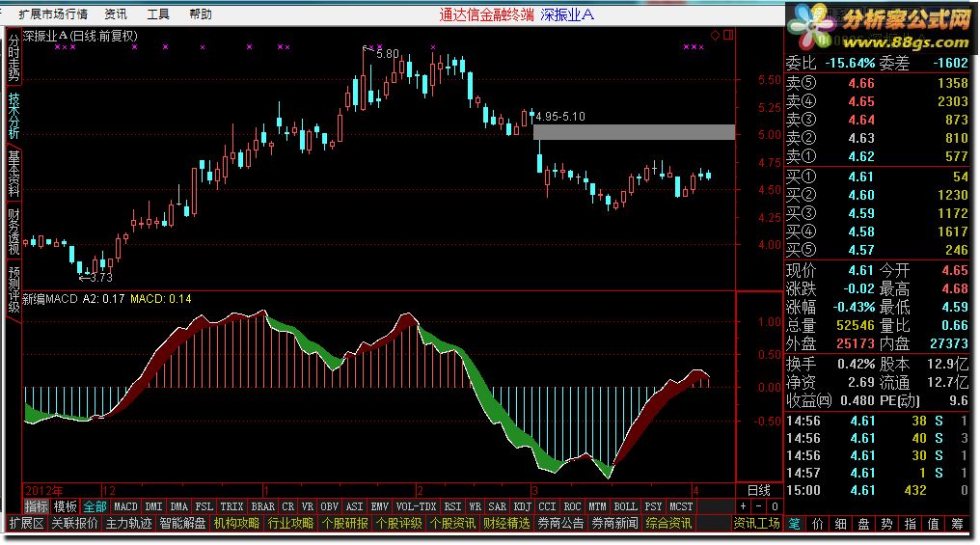Screen dimensions: 980x545
Task: Switch indicator to VOL-TDX
Action: click(x=417, y=506)
